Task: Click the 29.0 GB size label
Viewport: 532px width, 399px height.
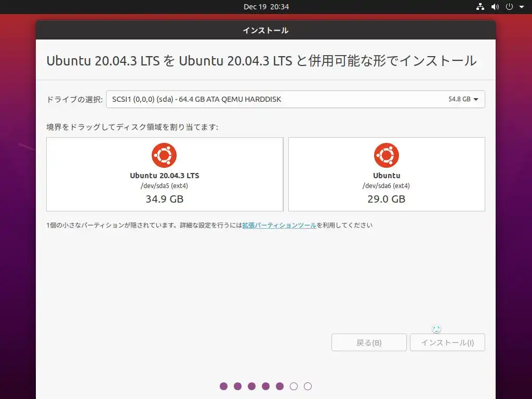Action: click(x=387, y=199)
